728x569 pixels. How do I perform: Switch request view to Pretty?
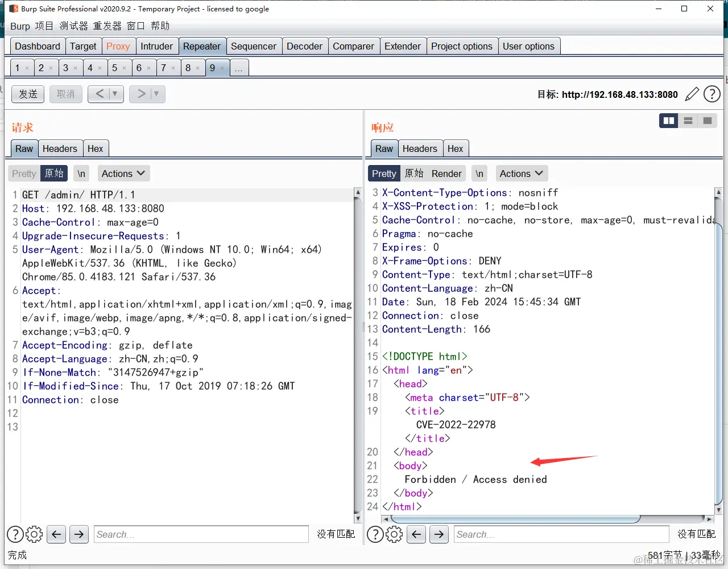(x=24, y=174)
